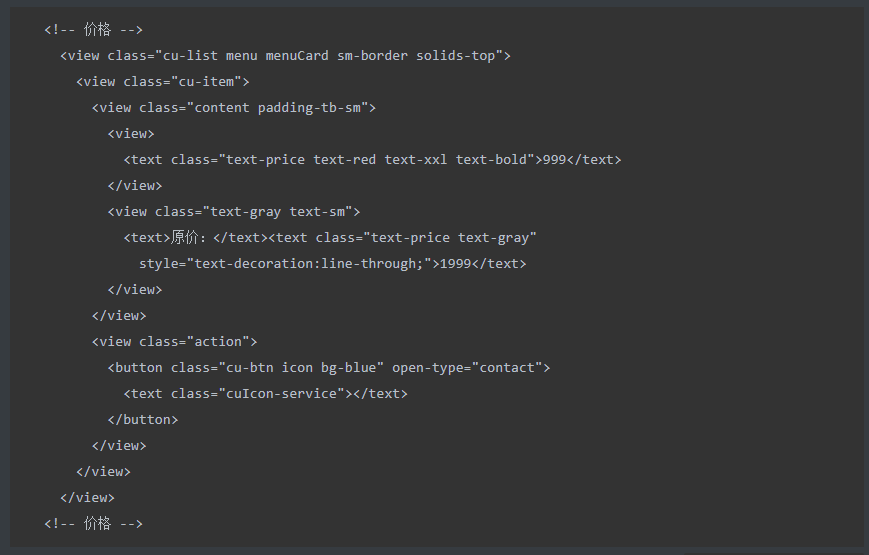Click the 'sm-border solids-top' class text

pos(416,55)
